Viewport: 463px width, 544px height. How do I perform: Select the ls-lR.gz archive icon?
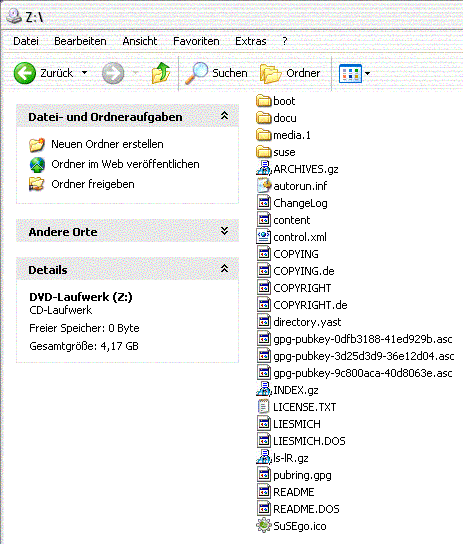(264, 457)
